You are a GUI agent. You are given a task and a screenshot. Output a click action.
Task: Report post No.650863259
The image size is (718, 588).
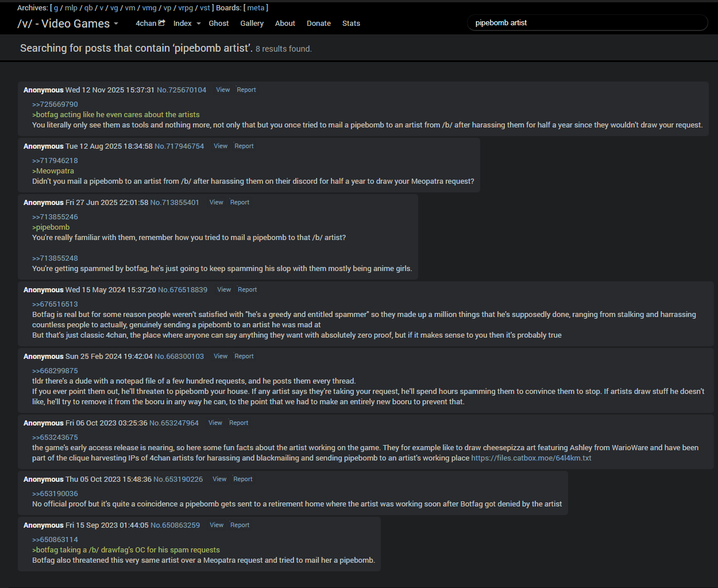coord(240,525)
